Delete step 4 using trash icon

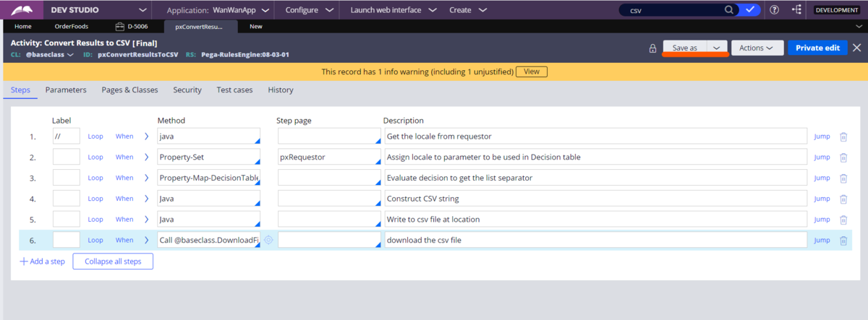click(x=843, y=199)
